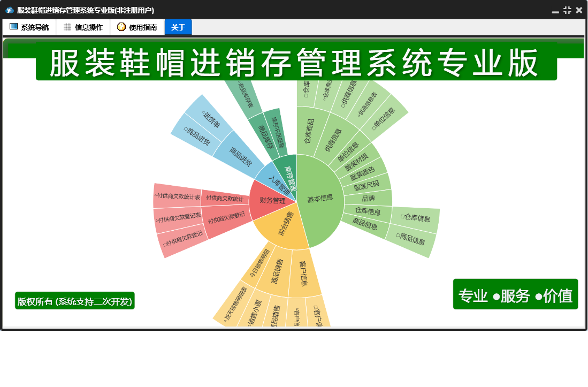Click the outer 付供商欠款登记表 segment
This screenshot has height=387, width=588.
pos(179,217)
